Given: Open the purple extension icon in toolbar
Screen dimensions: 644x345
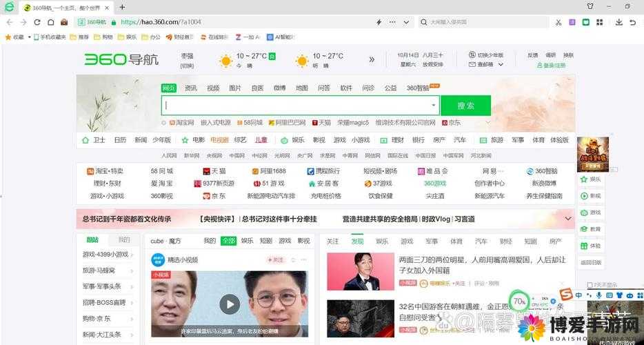Looking at the screenshot, I should coord(572,22).
